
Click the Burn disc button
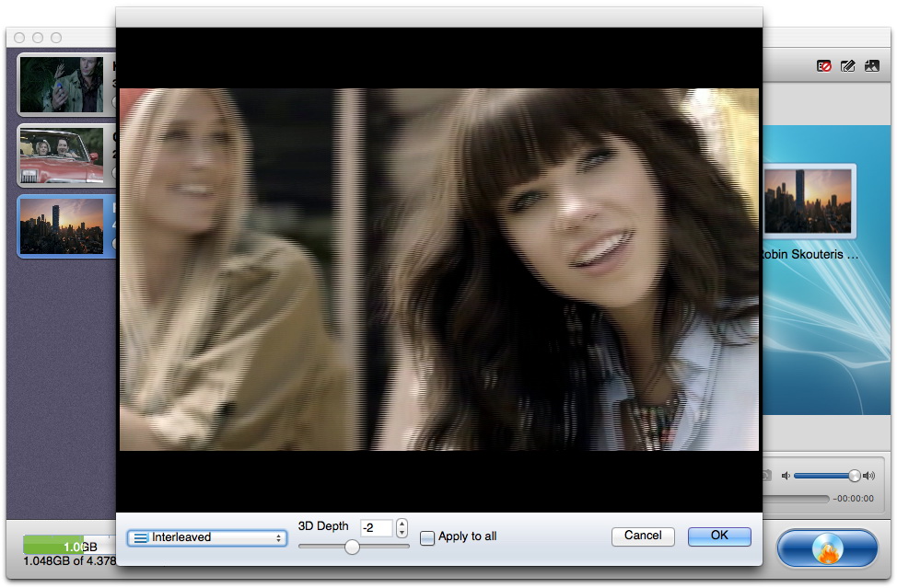point(827,548)
